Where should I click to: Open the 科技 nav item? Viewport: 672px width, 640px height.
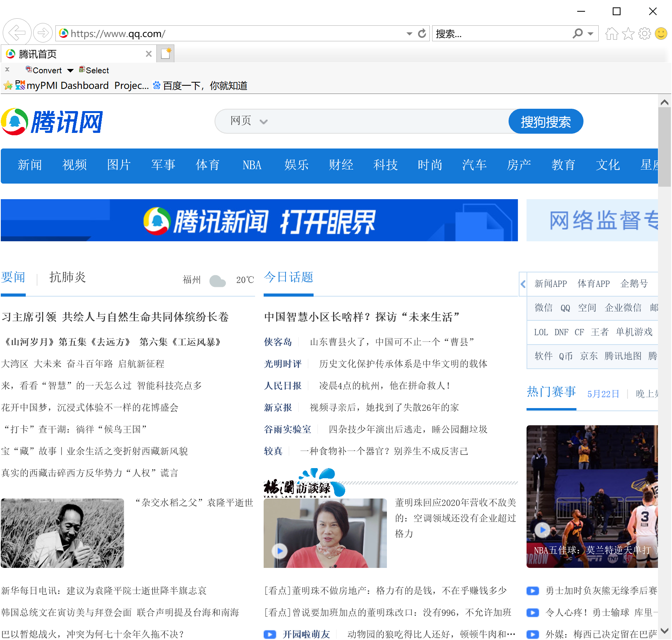(x=386, y=165)
